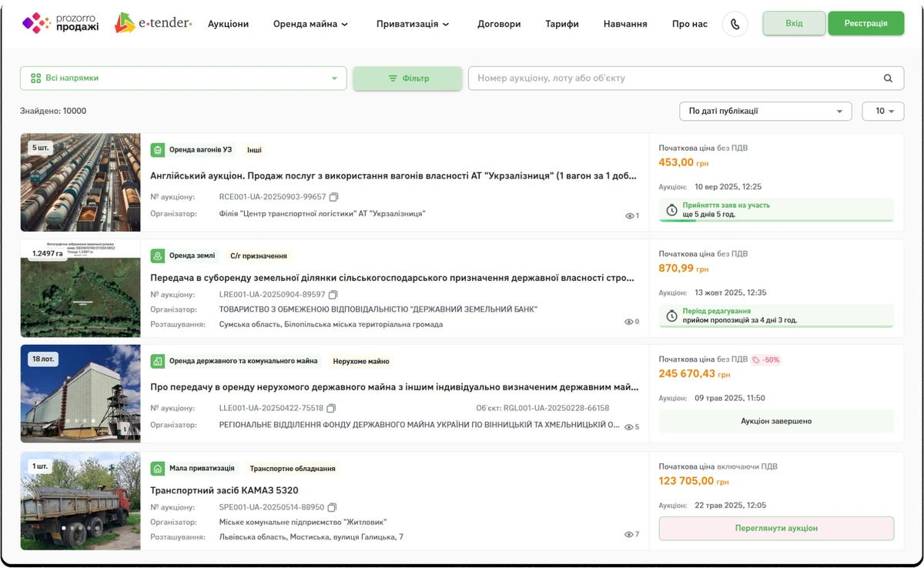Viewport: 924px width, 568px height.
Task: Open По даті публікації sort dropdown
Action: pyautogui.click(x=765, y=112)
